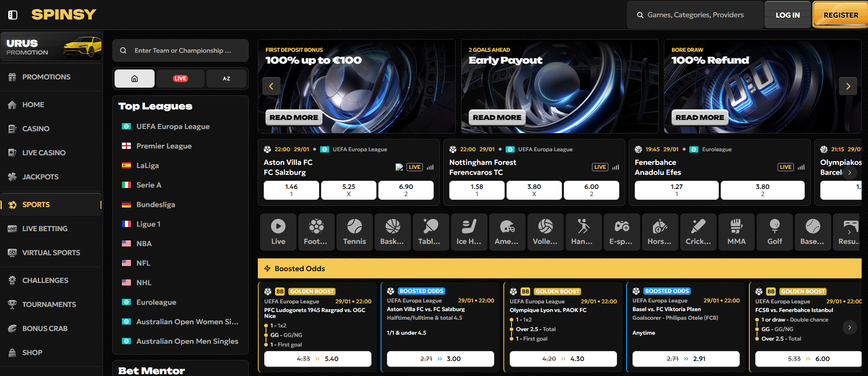
Task: Switch to the LIVE tab in sports panel
Action: (181, 79)
